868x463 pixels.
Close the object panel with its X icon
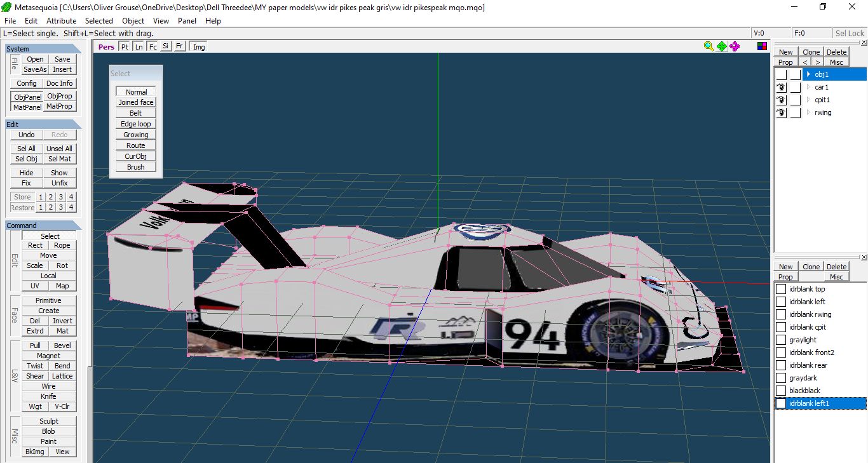pyautogui.click(x=864, y=43)
